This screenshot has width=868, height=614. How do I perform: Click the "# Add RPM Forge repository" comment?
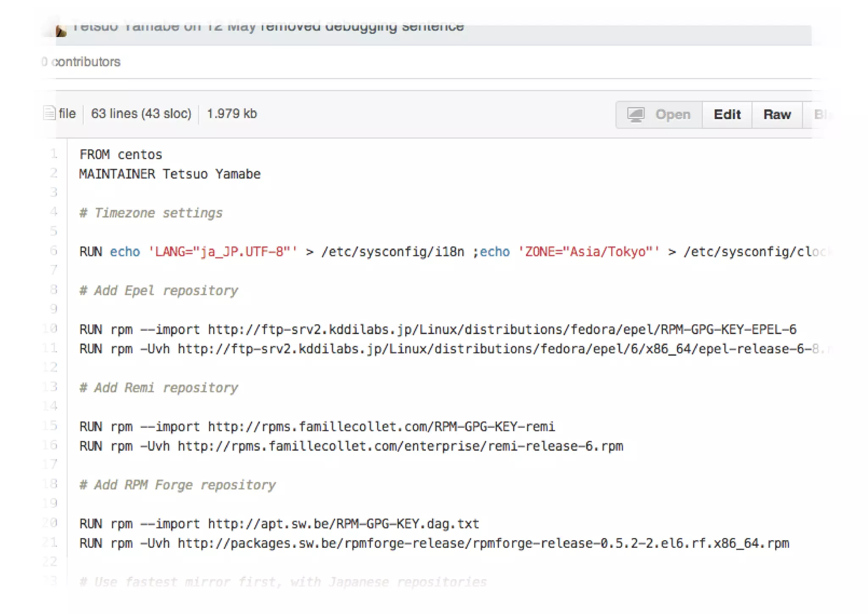point(178,485)
